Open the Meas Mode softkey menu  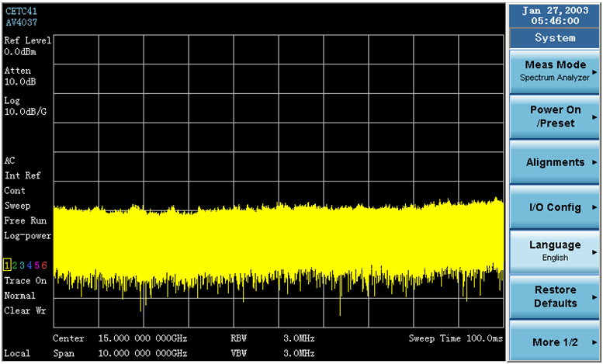554,71
